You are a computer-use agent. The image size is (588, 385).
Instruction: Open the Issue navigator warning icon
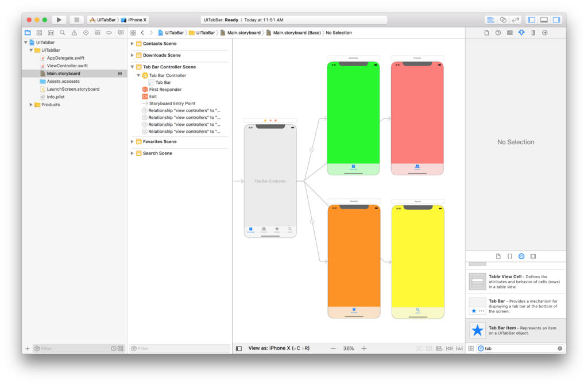click(x=74, y=33)
